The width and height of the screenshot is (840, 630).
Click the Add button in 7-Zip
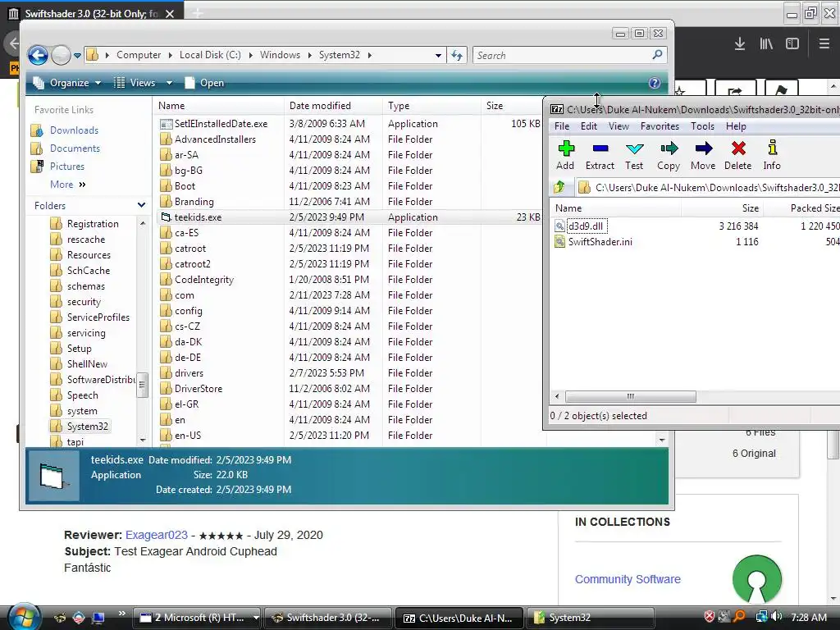pyautogui.click(x=565, y=155)
